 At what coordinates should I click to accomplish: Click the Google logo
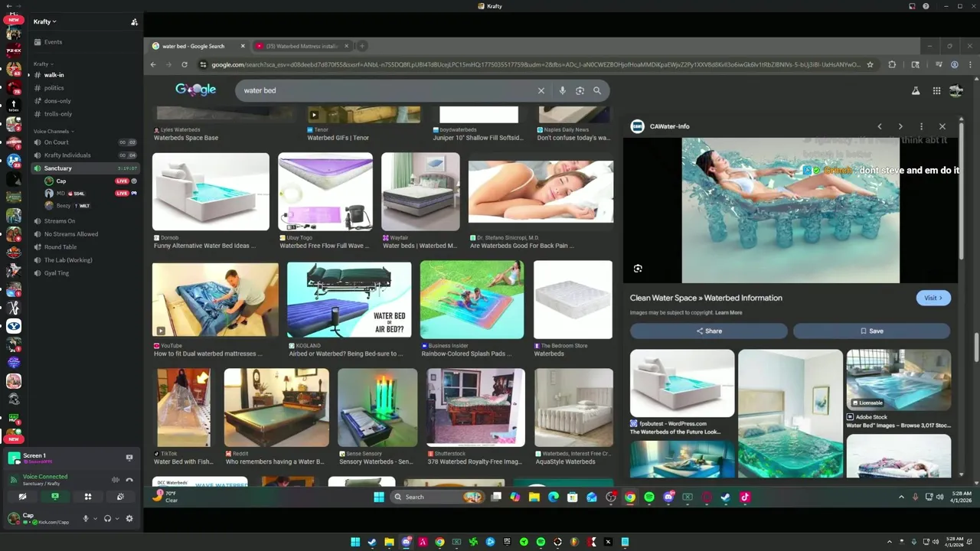tap(195, 90)
